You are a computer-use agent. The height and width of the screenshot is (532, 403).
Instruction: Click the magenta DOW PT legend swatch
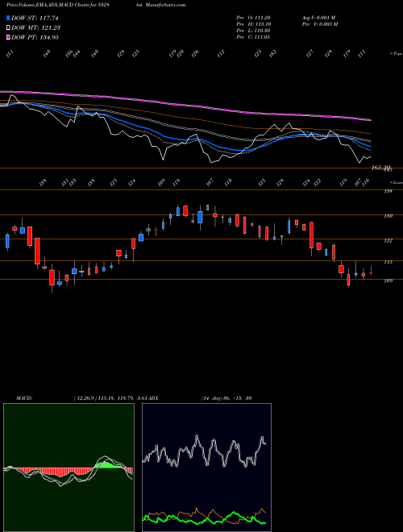[8, 37]
